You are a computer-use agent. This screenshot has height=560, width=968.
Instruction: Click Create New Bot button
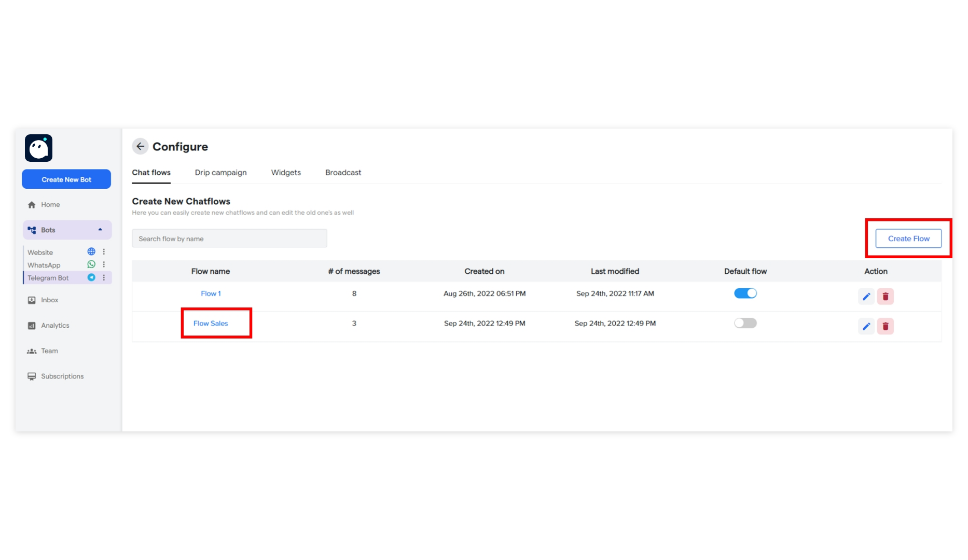coord(66,179)
